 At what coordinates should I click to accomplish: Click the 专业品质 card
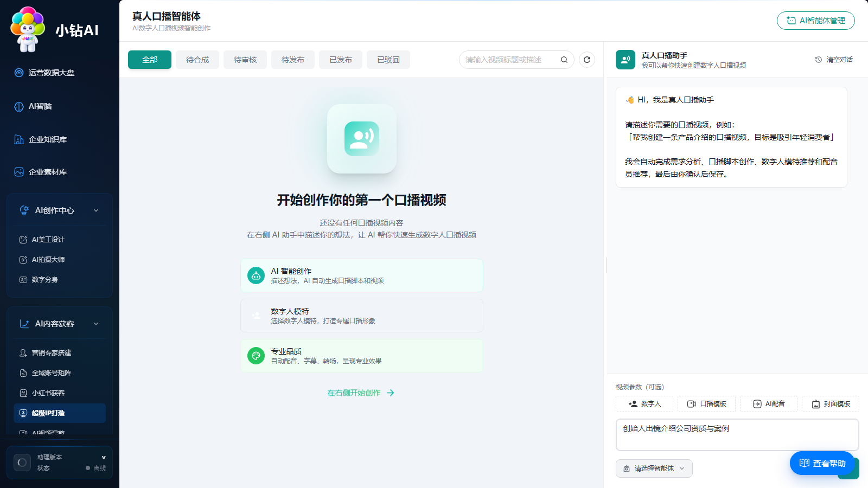pyautogui.click(x=362, y=356)
